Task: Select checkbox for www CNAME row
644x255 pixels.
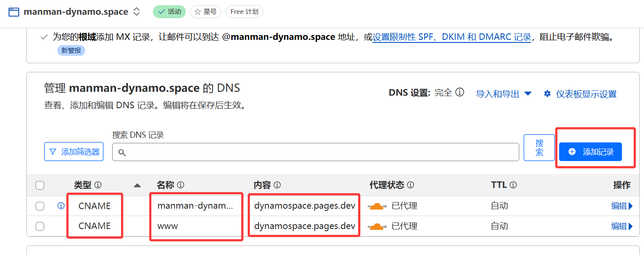Action: coord(40,226)
